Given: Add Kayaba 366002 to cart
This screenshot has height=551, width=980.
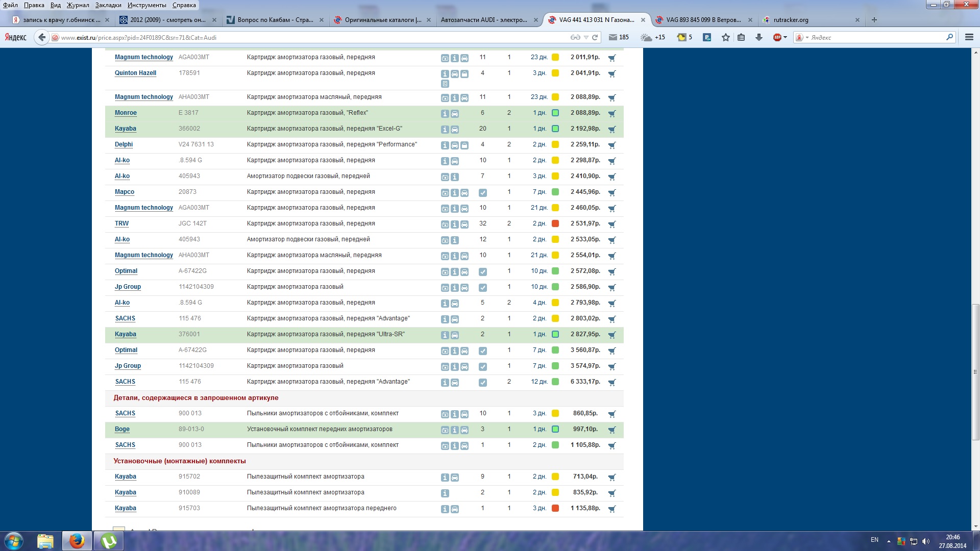Looking at the screenshot, I should coord(611,129).
